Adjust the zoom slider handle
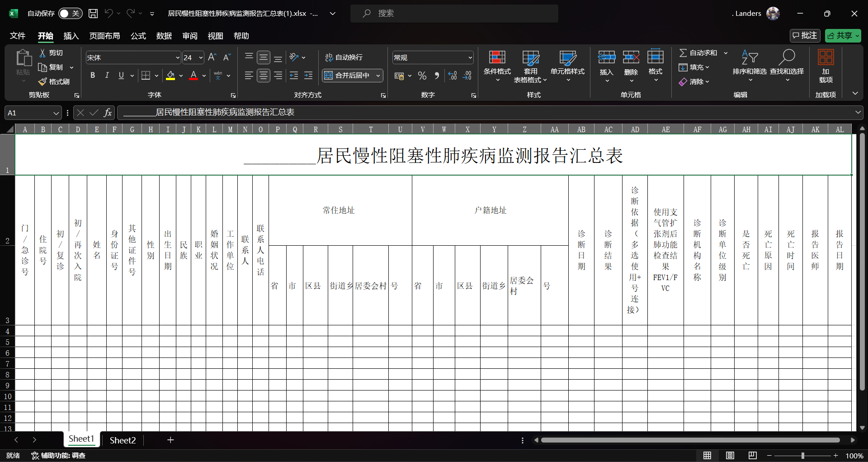This screenshot has width=868, height=462. click(x=803, y=456)
